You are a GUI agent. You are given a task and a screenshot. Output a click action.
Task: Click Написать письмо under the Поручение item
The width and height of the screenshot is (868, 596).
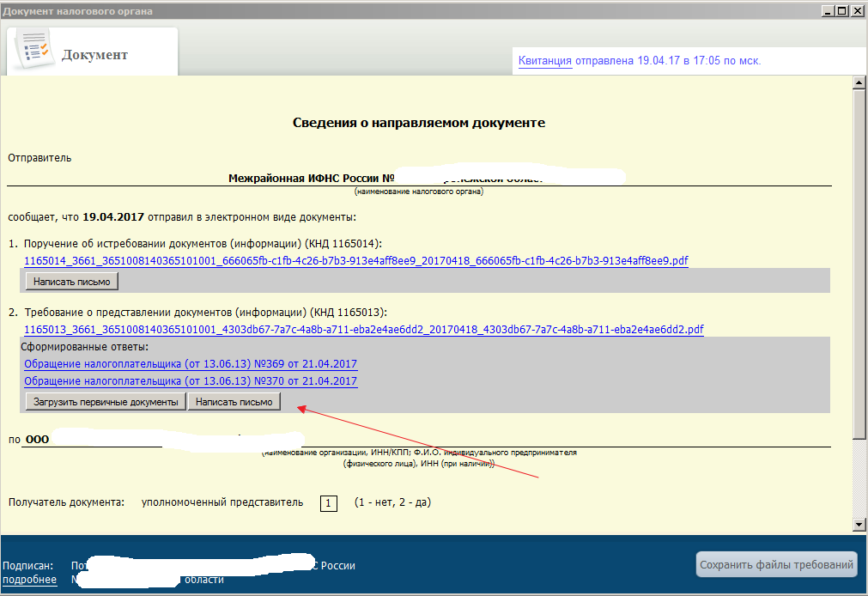click(72, 282)
